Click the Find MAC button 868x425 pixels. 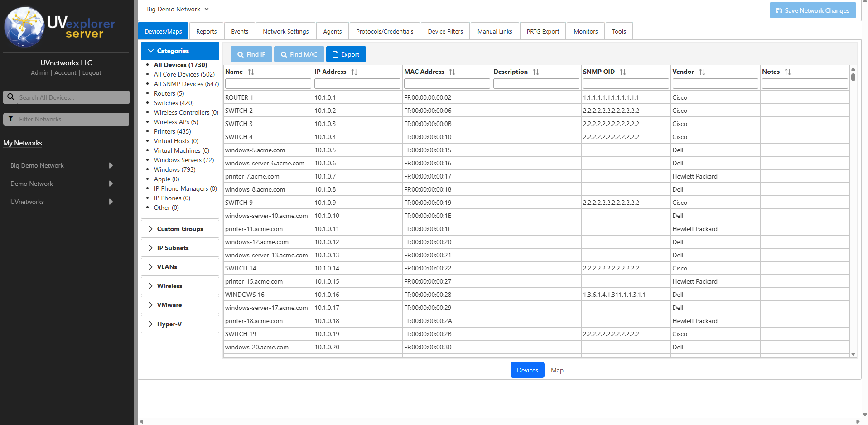point(299,54)
